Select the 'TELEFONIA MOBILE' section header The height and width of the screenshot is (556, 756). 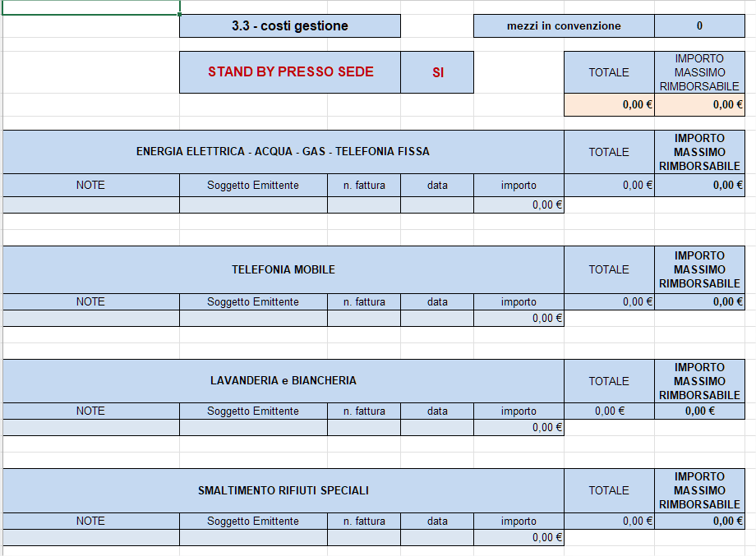click(283, 269)
